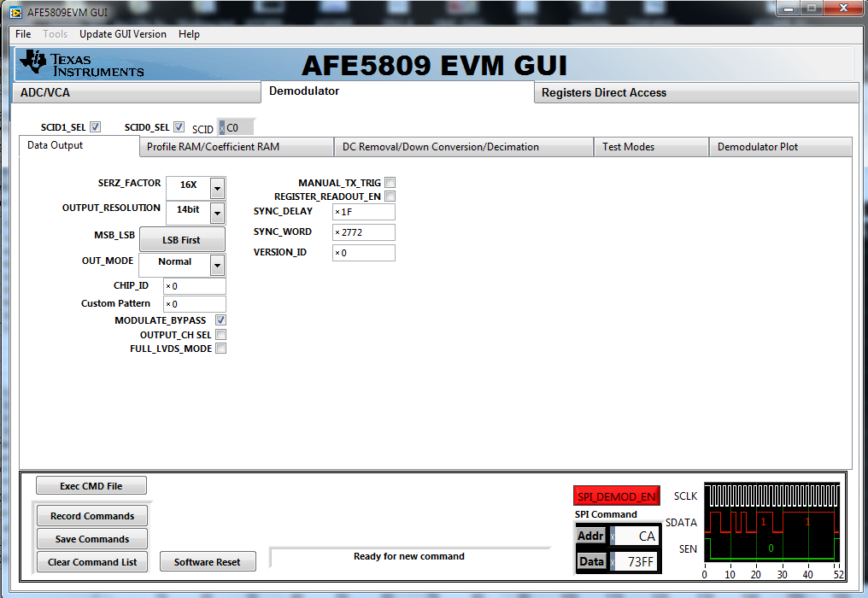Viewport: 868px width, 598px height.
Task: Enable the REGISTER_READOUT_EN checkbox
Action: 390,196
